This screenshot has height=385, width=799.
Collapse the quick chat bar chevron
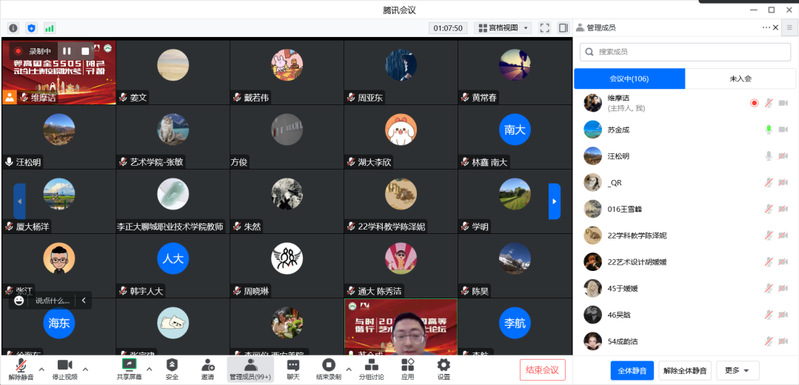pos(84,300)
